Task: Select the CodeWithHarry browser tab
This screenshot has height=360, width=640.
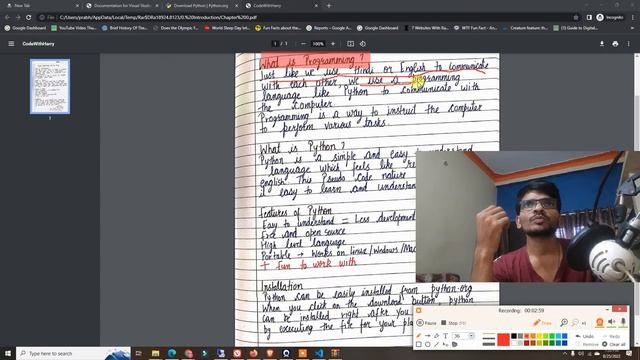Action: point(282,6)
